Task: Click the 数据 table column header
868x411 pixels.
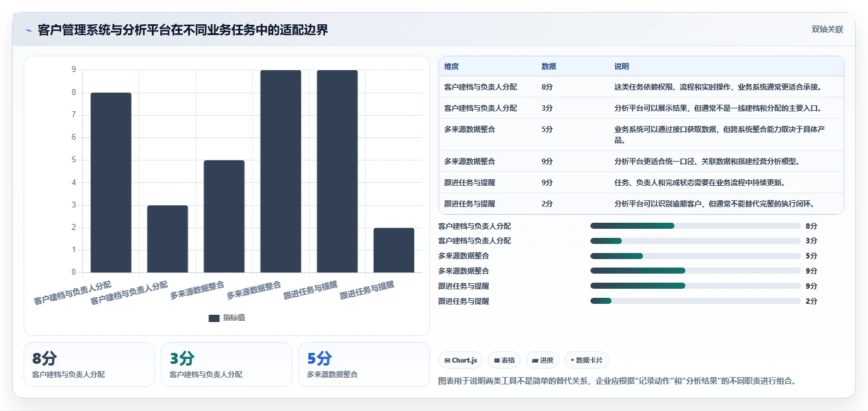Action: [572, 67]
